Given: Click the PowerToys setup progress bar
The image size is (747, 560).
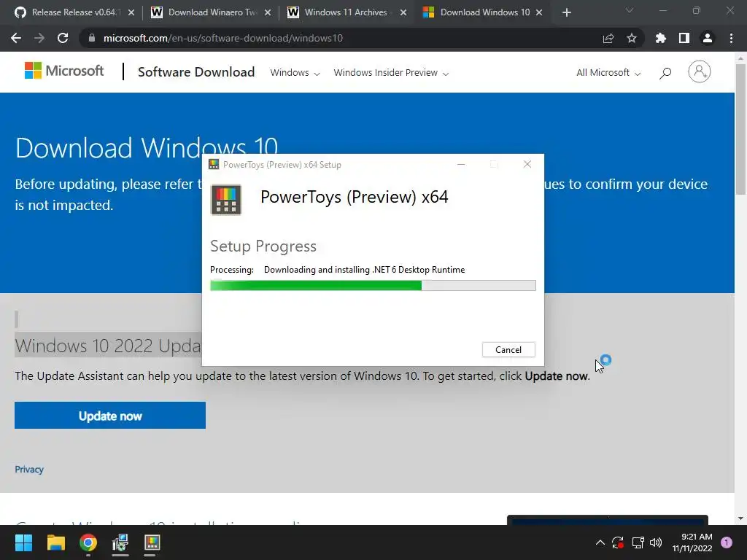Looking at the screenshot, I should [373, 285].
